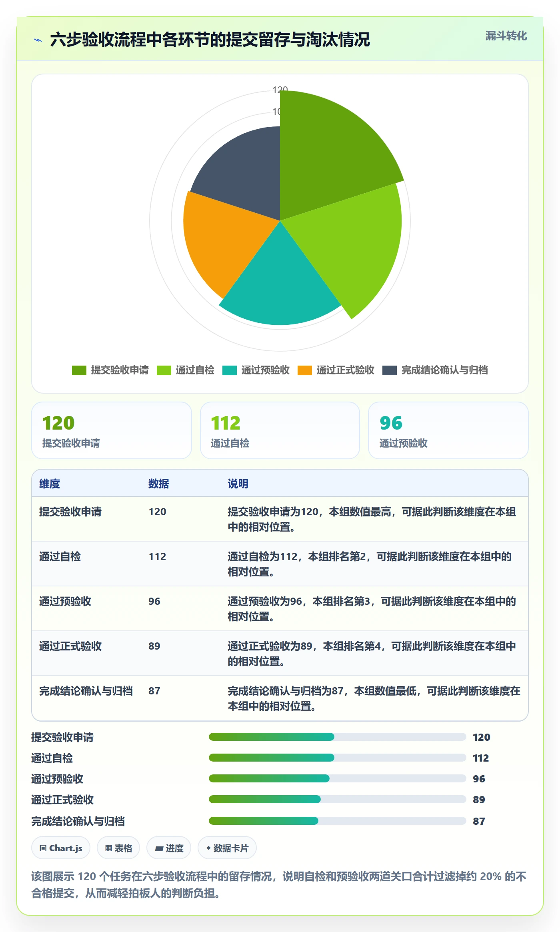
Task: Click the diamond icon in 数据卡片 chip
Action: (208, 848)
